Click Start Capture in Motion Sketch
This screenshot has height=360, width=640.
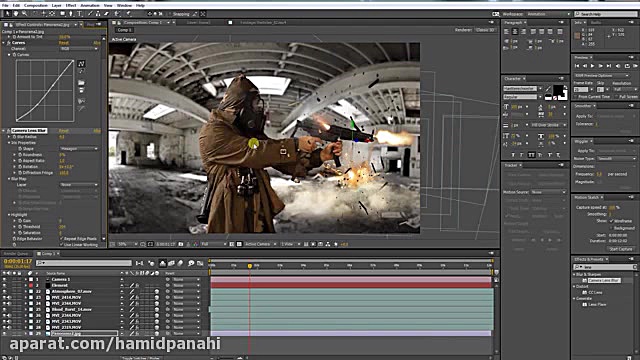tap(620, 249)
